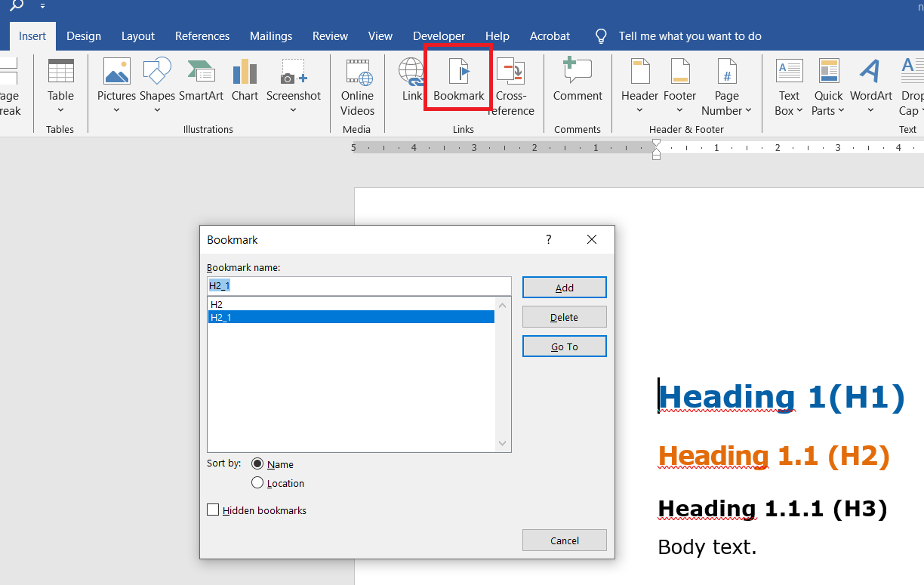Select the H2_1 bookmark in the list
This screenshot has width=924, height=585.
coord(351,317)
